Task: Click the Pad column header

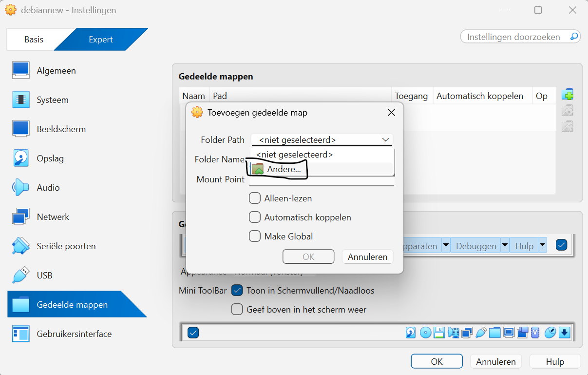Action: pos(301,96)
